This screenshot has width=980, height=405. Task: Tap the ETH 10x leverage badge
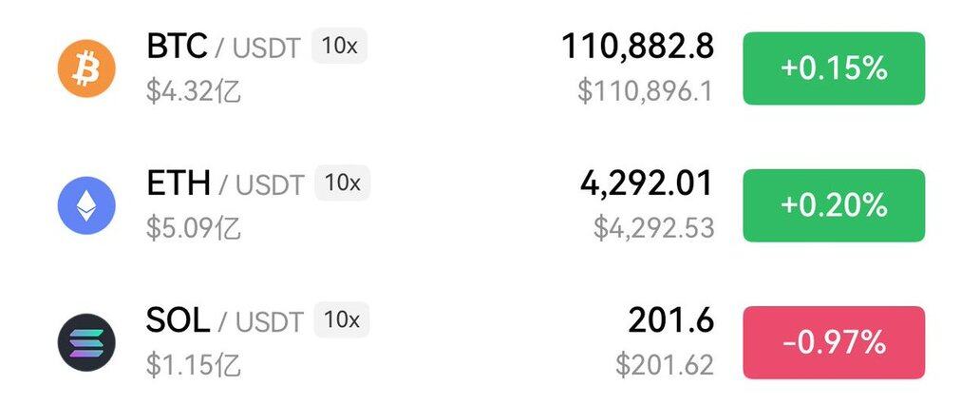click(x=343, y=183)
